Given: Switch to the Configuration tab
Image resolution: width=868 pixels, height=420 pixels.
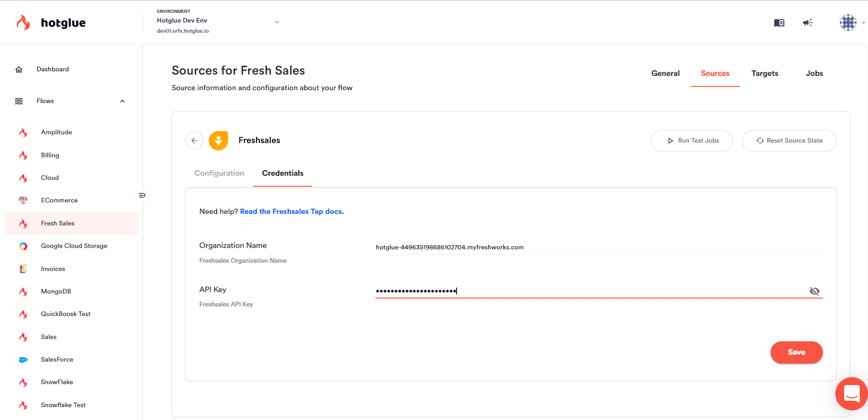Looking at the screenshot, I should pyautogui.click(x=219, y=173).
